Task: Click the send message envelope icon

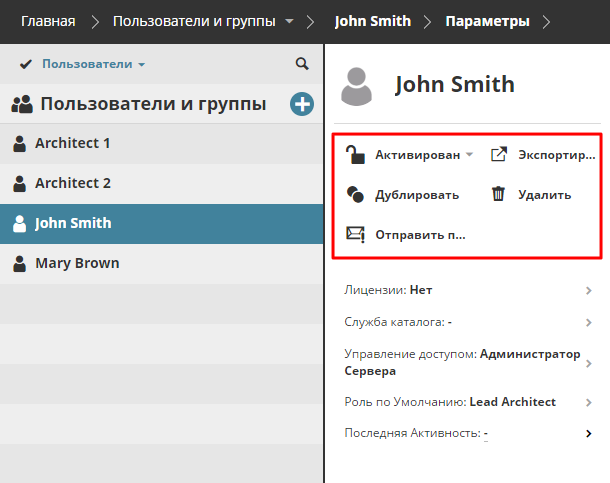Action: click(355, 235)
